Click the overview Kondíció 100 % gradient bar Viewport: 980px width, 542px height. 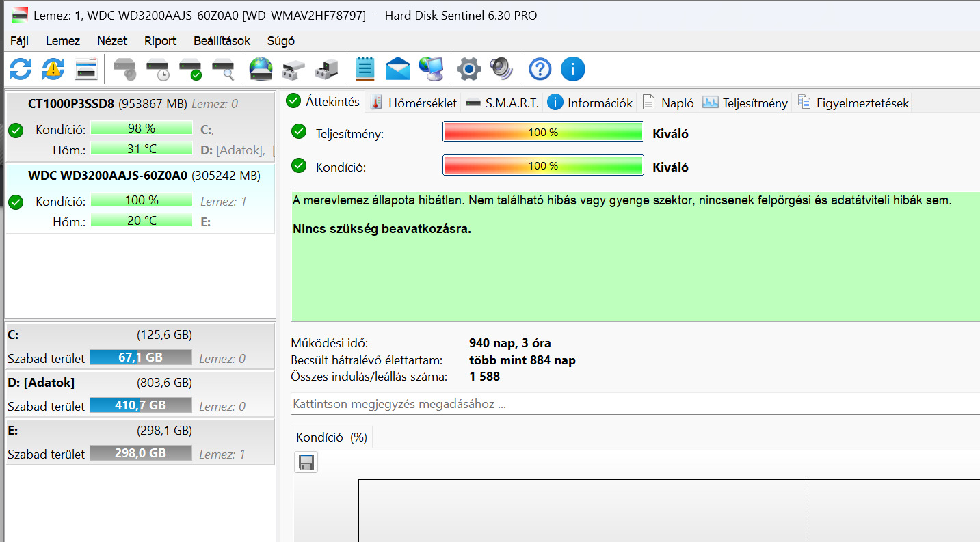click(543, 166)
